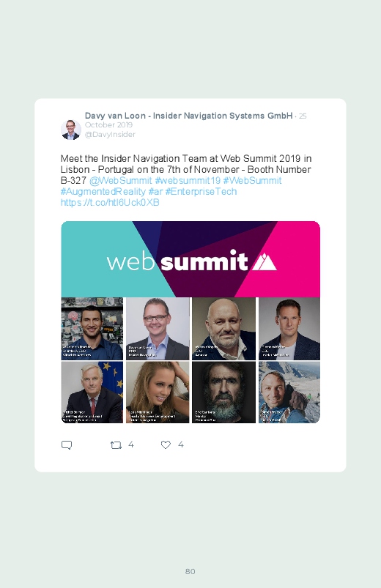Click the like count beside heart
This screenshot has width=381, height=588.
coord(180,444)
